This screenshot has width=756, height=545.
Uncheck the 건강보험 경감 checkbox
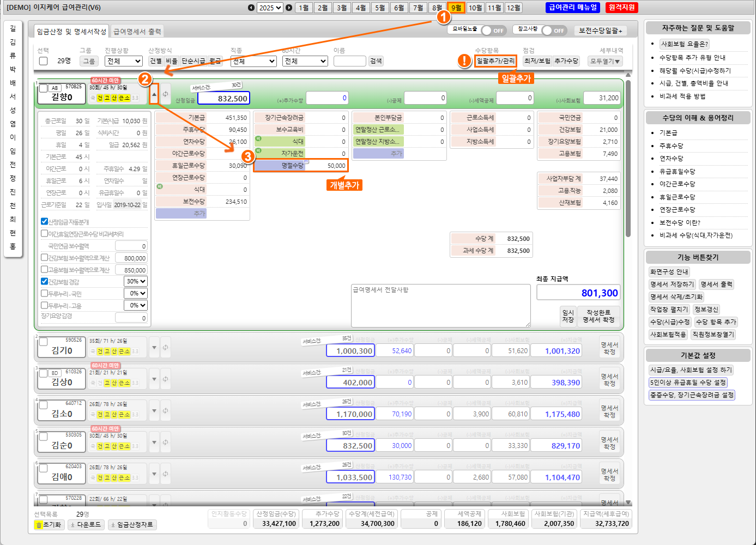coord(45,281)
